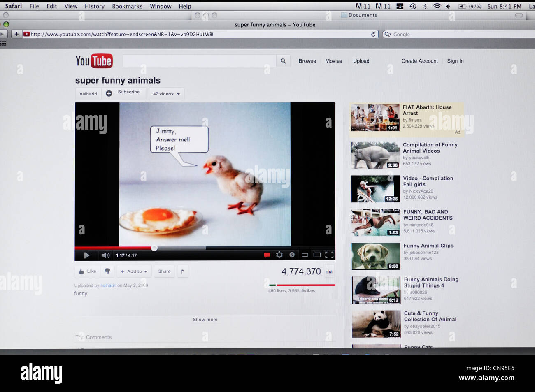Go to Movies page
Image resolution: width=535 pixels, height=392 pixels.
click(334, 61)
